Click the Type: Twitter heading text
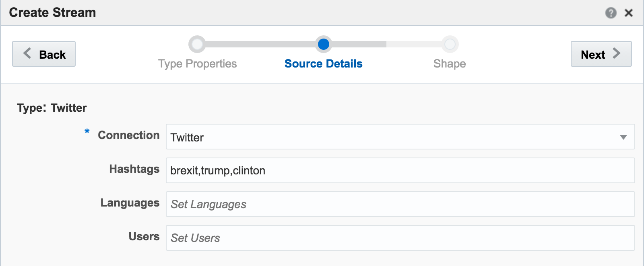Viewport: 644px width, 266px height. pos(52,108)
